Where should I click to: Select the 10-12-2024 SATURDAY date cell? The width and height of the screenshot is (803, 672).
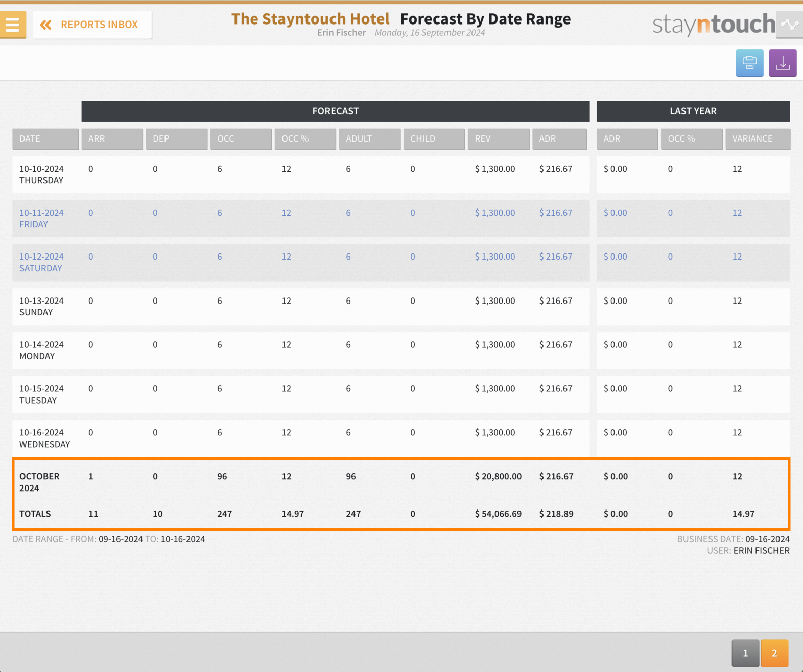(x=41, y=262)
